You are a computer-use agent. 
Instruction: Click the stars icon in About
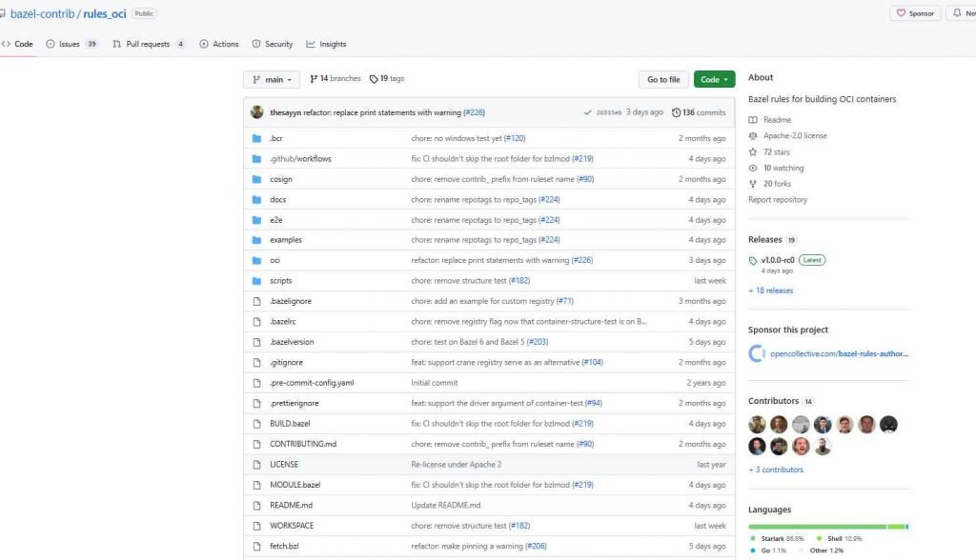click(753, 151)
